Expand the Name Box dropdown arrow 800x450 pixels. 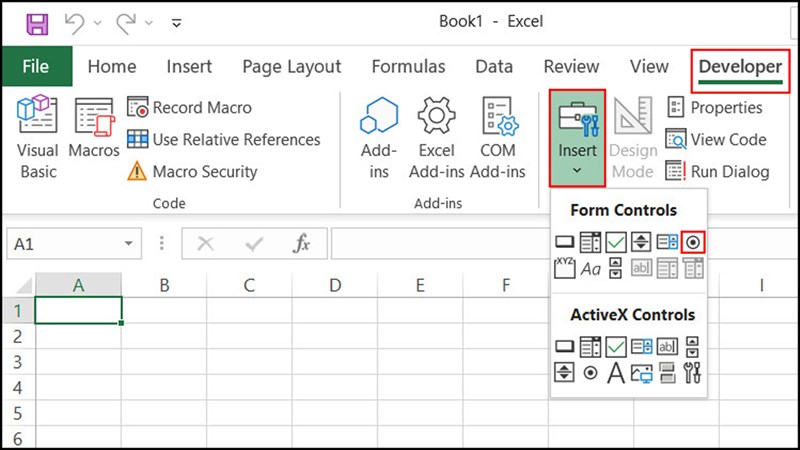tap(129, 243)
